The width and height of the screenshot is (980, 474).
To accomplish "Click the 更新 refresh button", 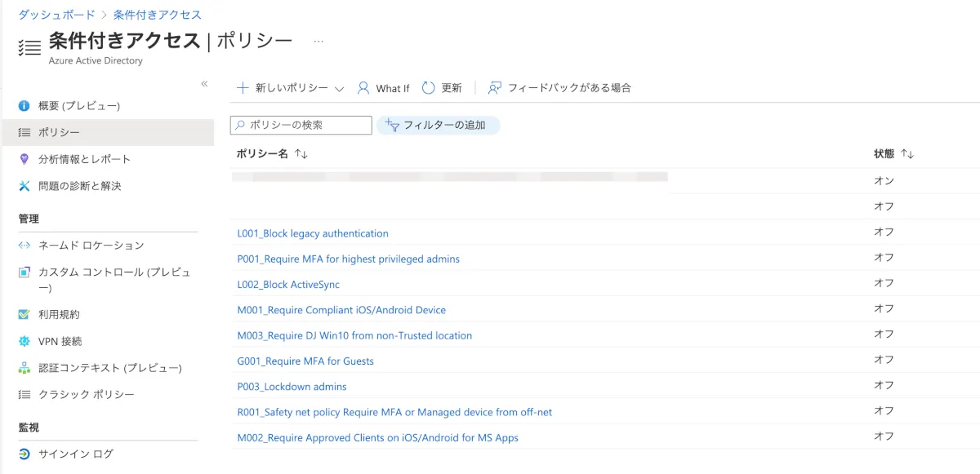I will coord(442,88).
